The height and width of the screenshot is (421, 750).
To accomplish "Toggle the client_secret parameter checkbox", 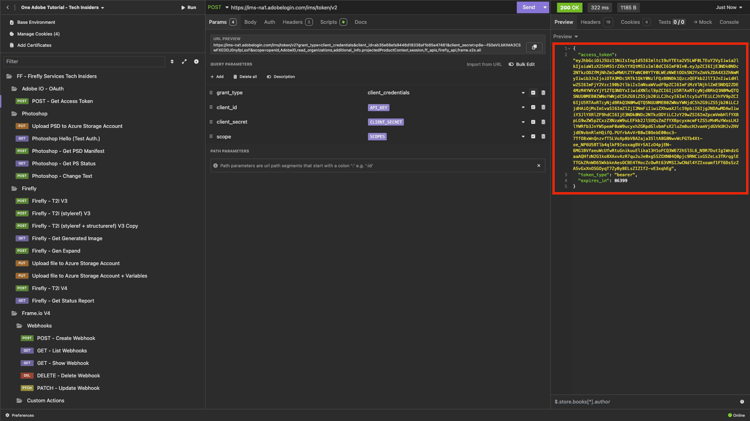I will (533, 122).
